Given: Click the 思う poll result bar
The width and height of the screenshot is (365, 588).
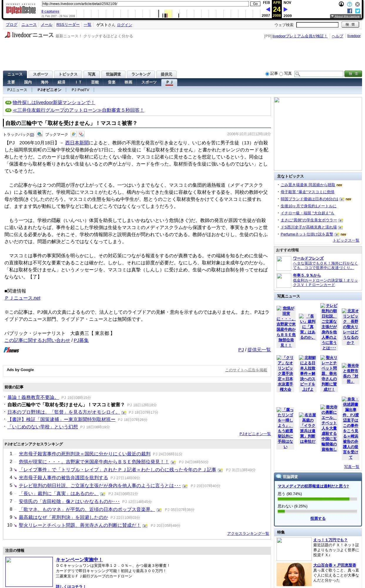Looking at the screenshot, I should tap(317, 499).
